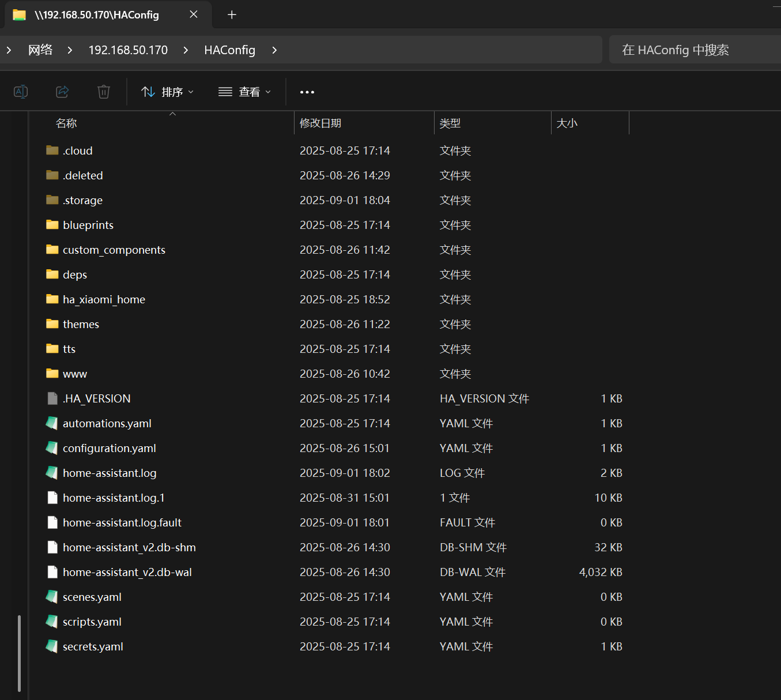Open the 查看 view dropdown

(244, 92)
